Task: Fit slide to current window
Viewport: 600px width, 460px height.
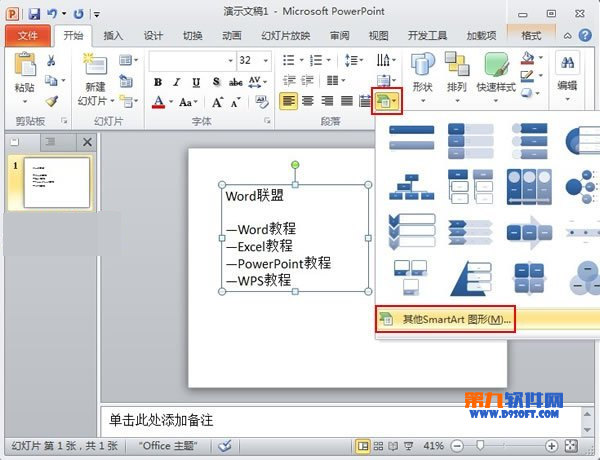Action: pyautogui.click(x=571, y=445)
